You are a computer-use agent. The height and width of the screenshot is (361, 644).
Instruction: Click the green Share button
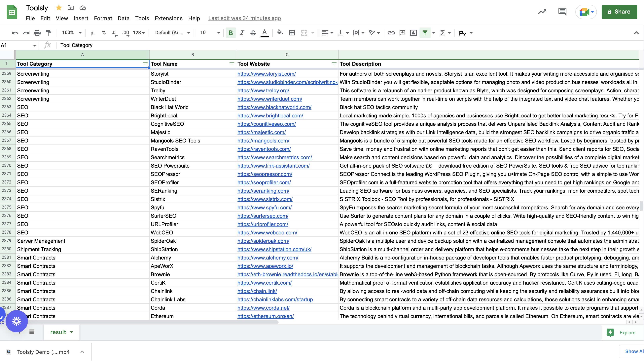[619, 12]
